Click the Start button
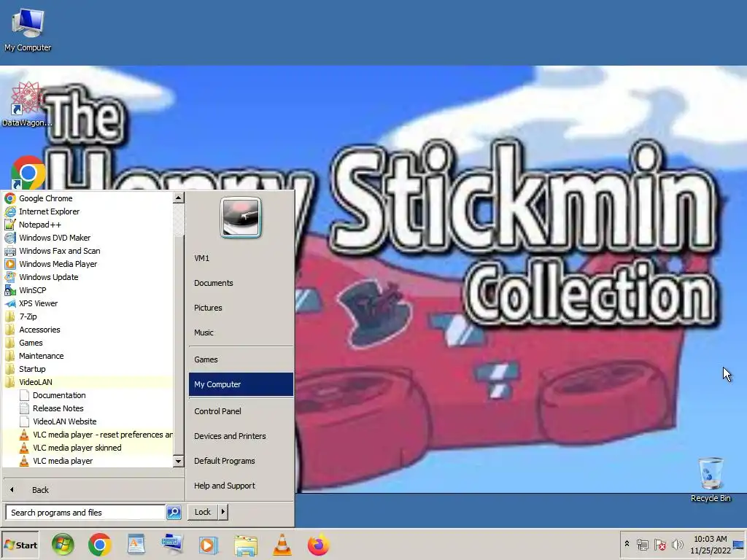 (20, 545)
